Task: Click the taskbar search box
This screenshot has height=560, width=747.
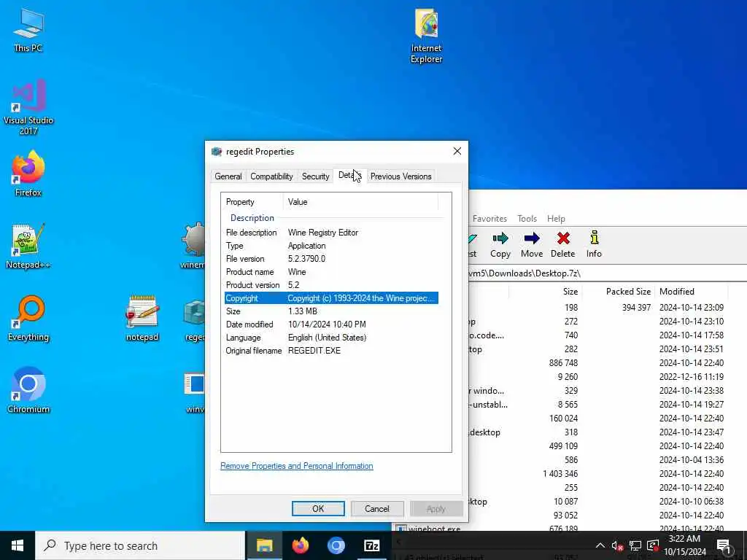Action: (139, 545)
